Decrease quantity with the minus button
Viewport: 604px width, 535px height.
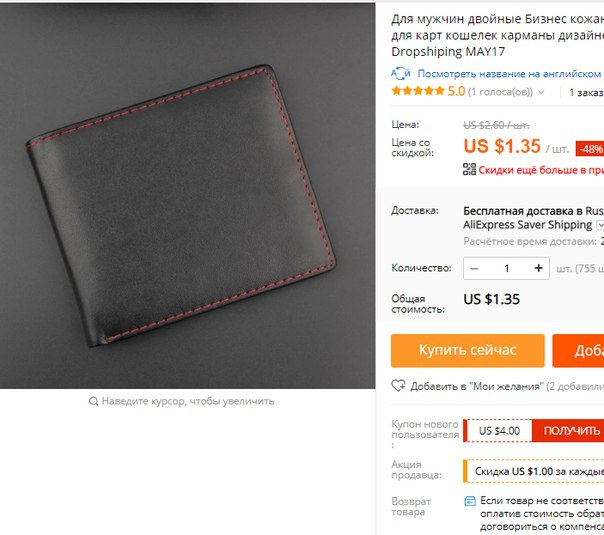click(475, 268)
